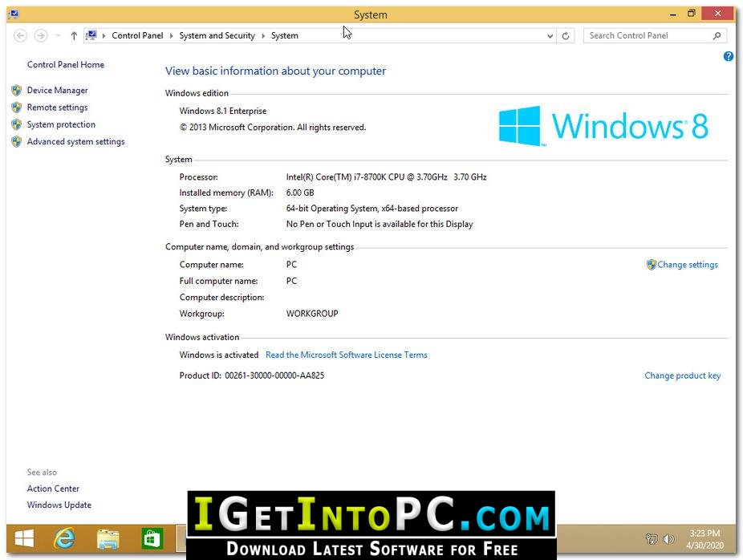Viewport: 743px width, 560px height.
Task: Click the 64-bit Operating System text
Action: pyautogui.click(x=372, y=208)
